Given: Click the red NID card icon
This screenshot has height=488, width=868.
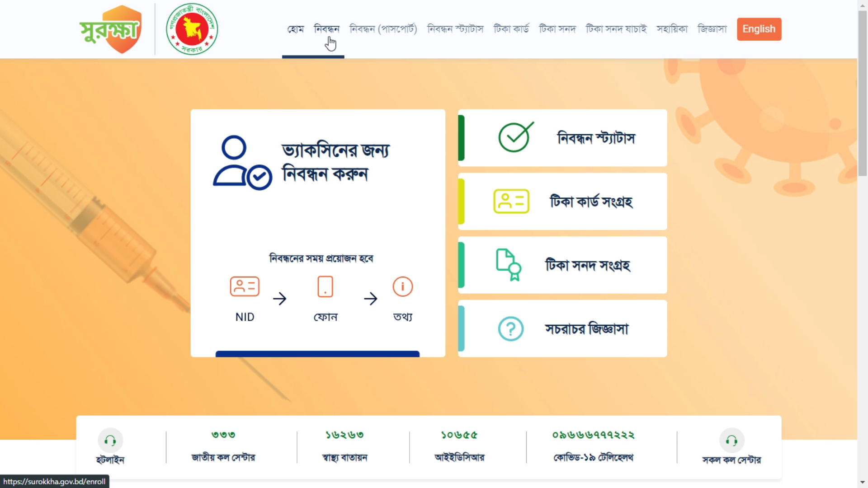Looking at the screenshot, I should 245,286.
